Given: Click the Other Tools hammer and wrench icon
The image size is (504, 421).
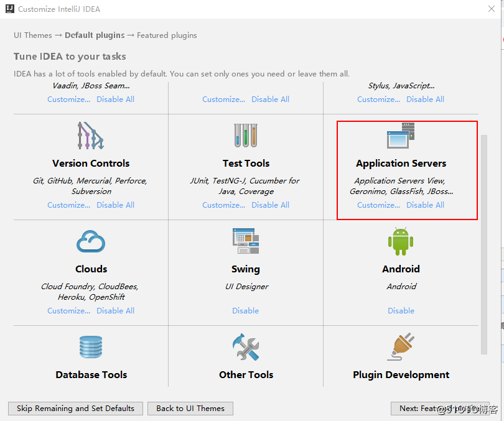Looking at the screenshot, I should click(246, 347).
